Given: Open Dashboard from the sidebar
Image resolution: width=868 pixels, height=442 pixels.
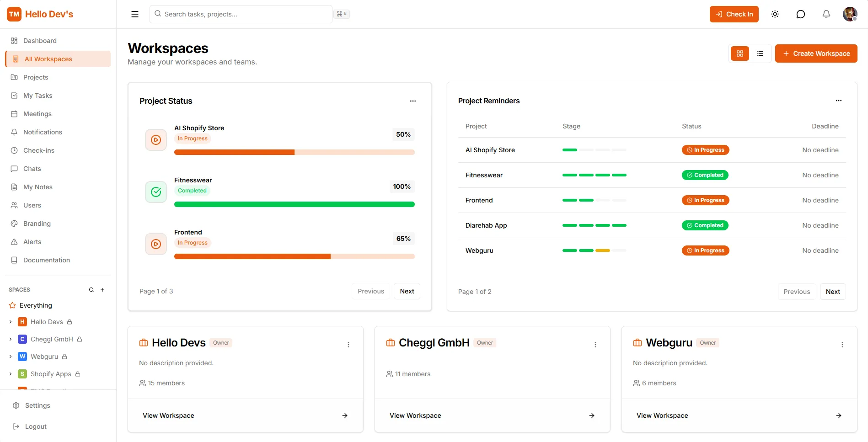Looking at the screenshot, I should click(58, 41).
